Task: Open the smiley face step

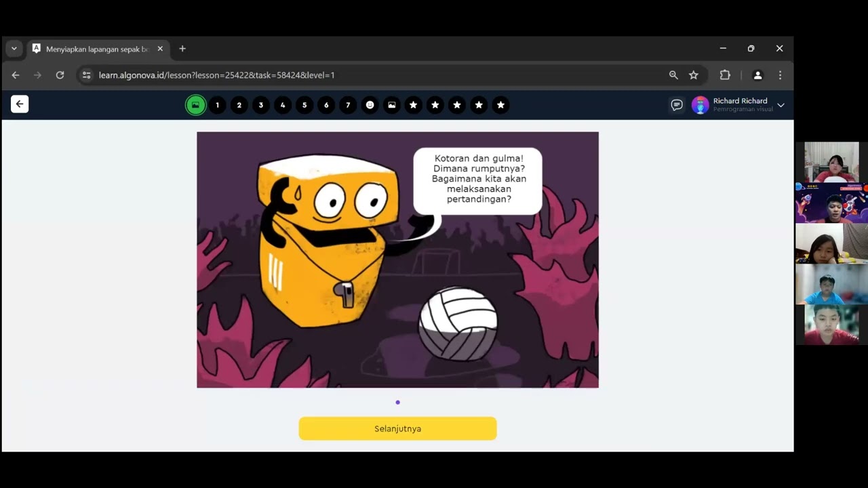Action: pos(370,105)
